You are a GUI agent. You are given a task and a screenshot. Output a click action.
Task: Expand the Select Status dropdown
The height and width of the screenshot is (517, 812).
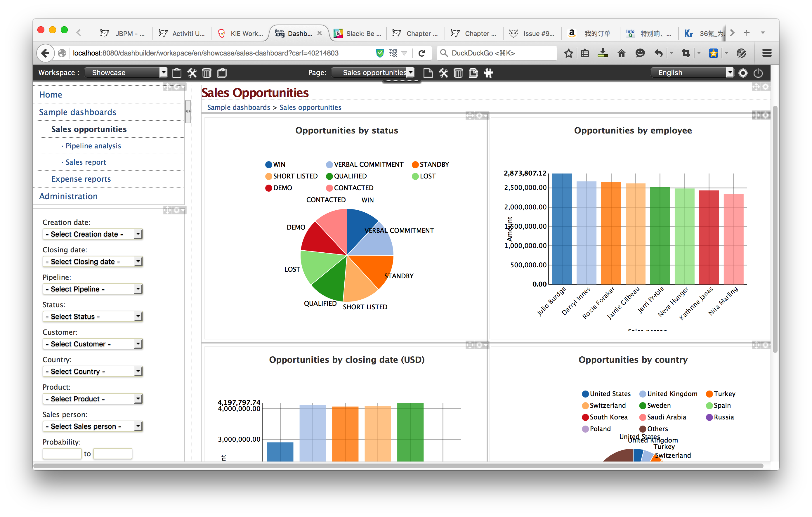point(93,316)
